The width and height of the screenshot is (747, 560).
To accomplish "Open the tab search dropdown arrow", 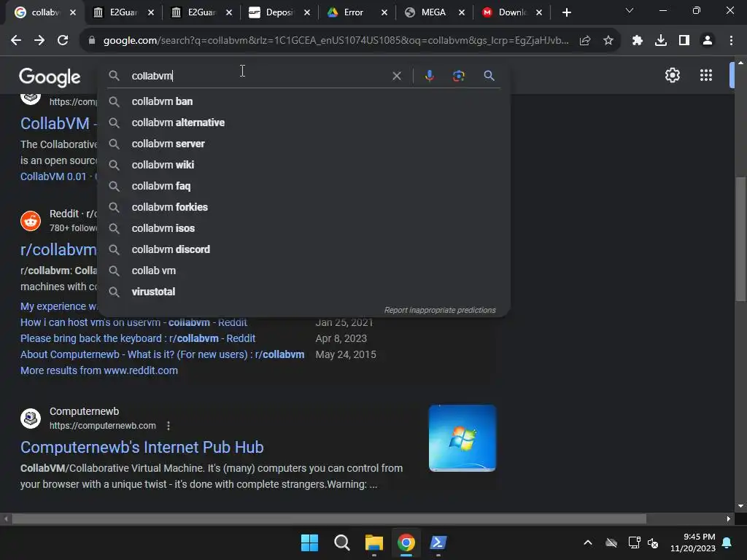I will tap(630, 10).
